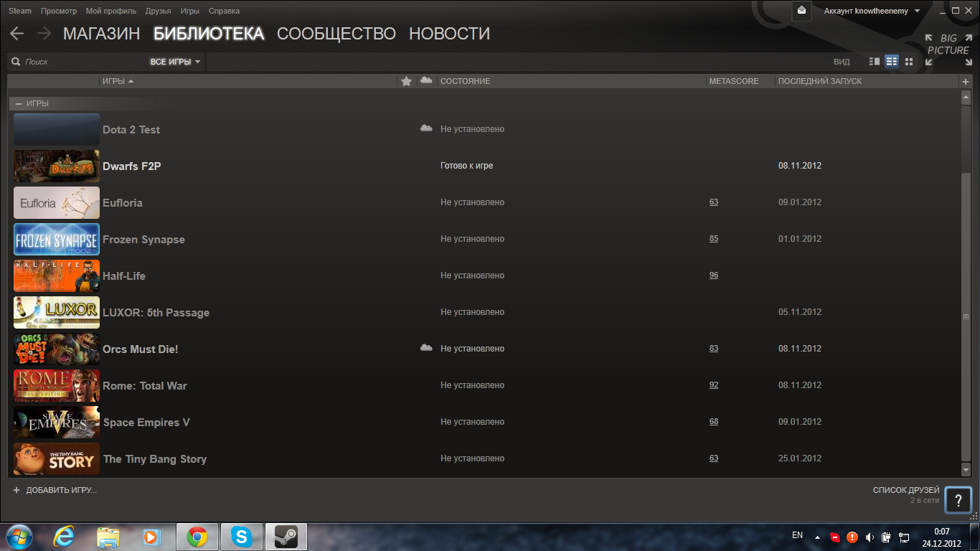980x551 pixels.
Task: Open the Windows Start menu
Action: (19, 536)
